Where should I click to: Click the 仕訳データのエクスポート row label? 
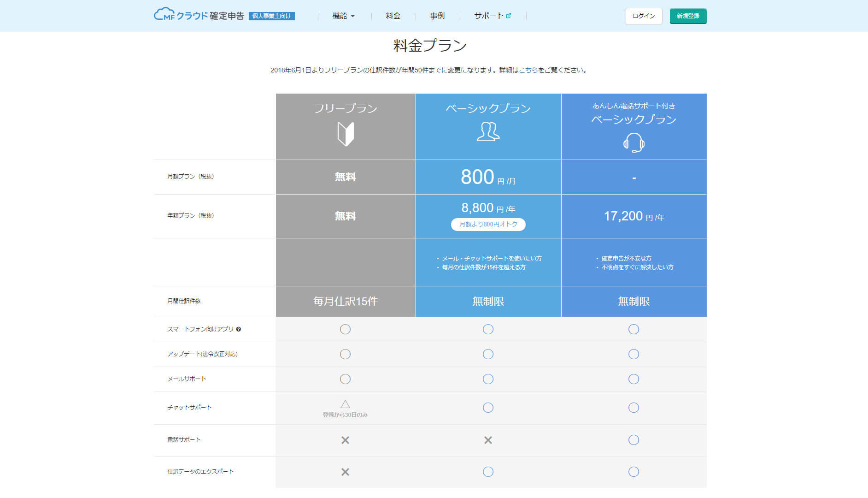200,472
